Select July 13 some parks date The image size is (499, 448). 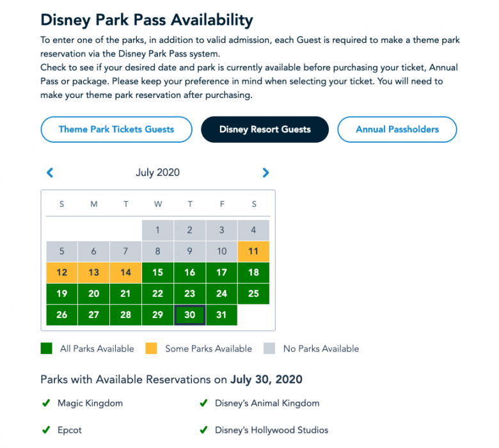93,272
